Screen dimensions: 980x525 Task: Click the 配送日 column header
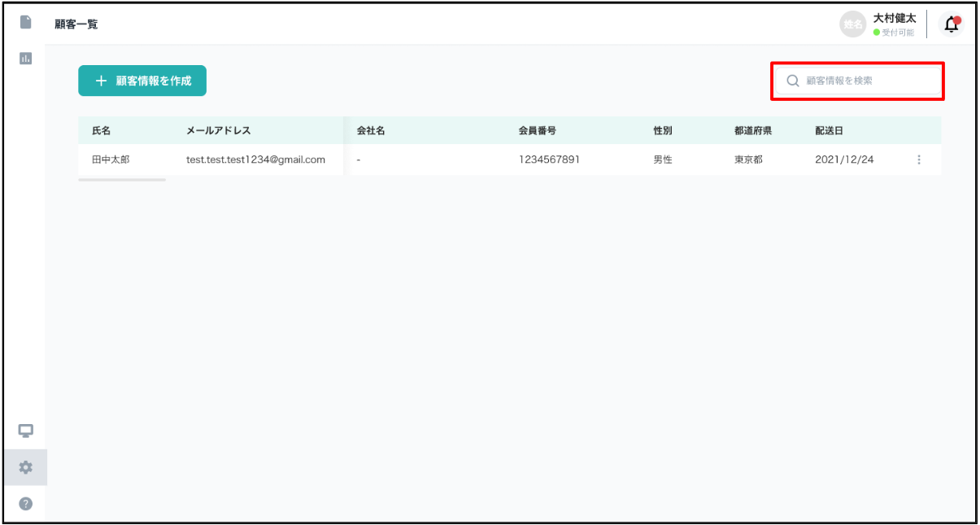[830, 130]
